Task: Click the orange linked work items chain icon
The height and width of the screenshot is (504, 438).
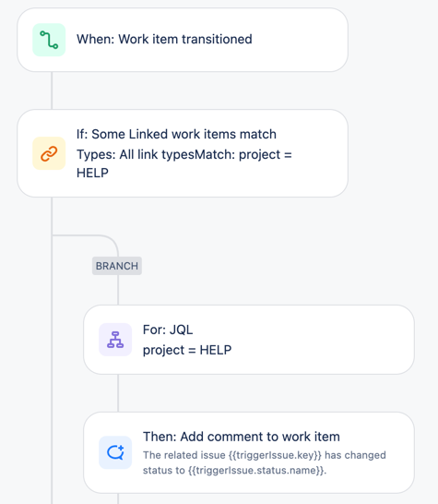Action: tap(49, 153)
